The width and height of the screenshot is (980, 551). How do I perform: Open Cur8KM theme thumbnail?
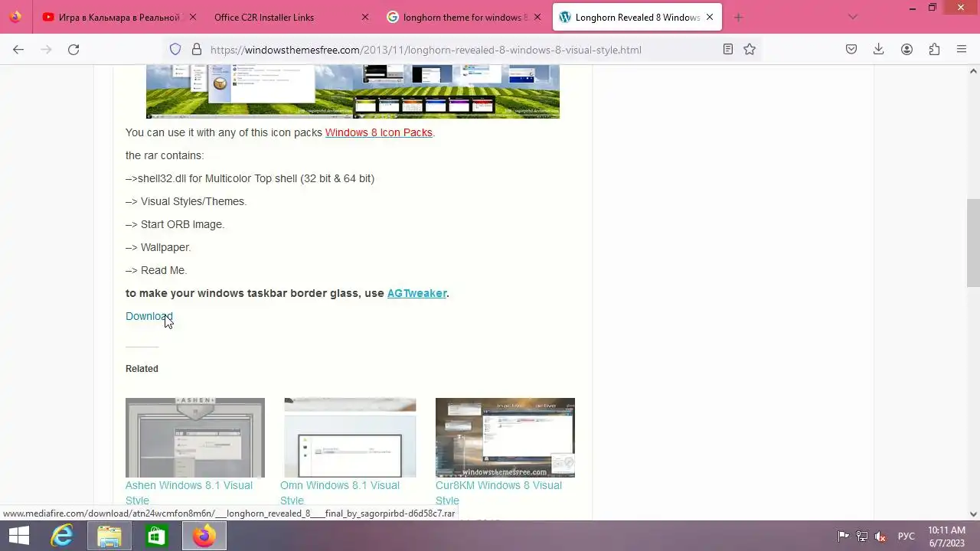point(505,438)
